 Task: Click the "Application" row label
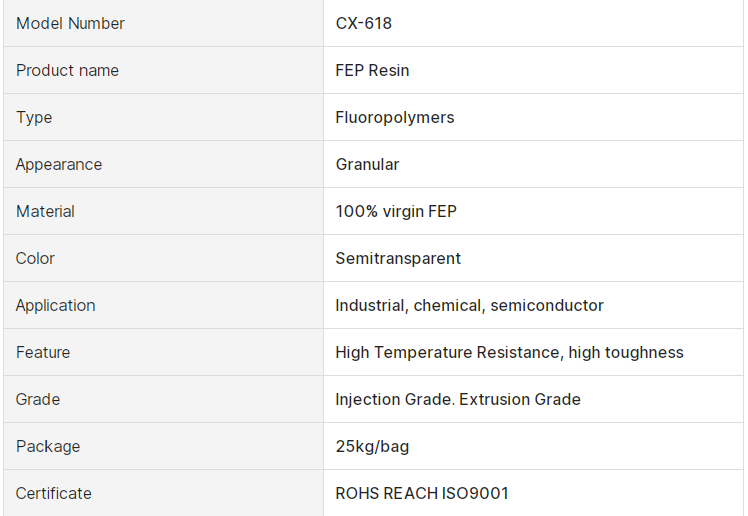[x=56, y=305]
